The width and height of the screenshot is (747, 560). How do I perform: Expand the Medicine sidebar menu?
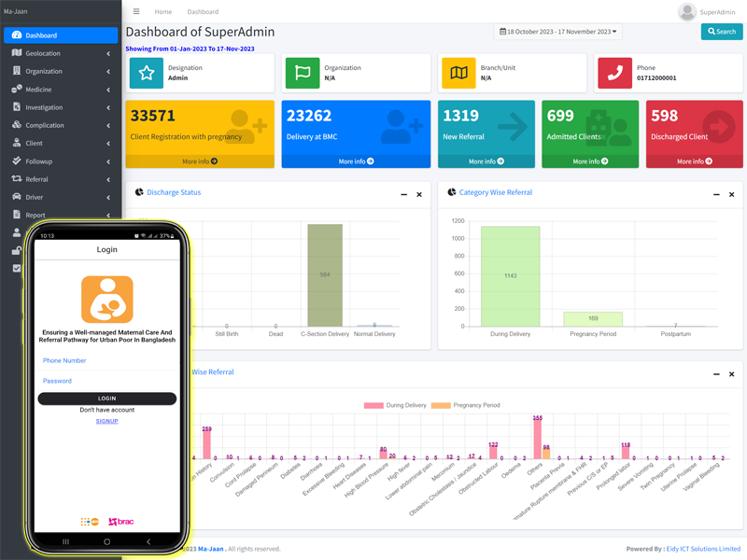61,90
